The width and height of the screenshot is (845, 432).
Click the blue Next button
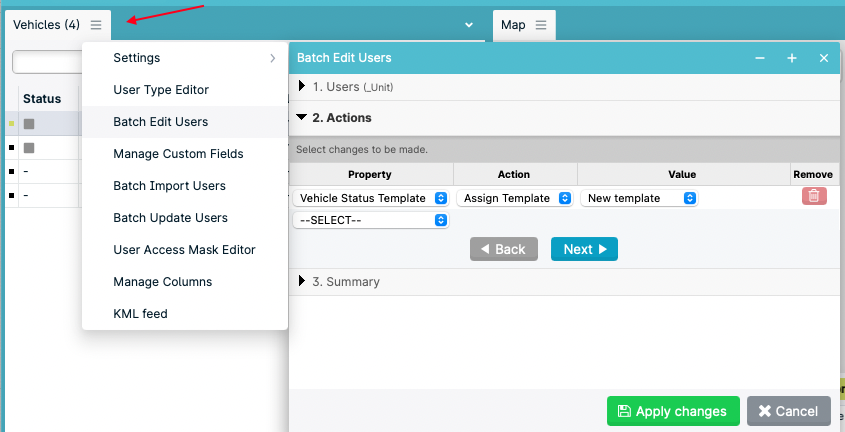[x=584, y=249]
